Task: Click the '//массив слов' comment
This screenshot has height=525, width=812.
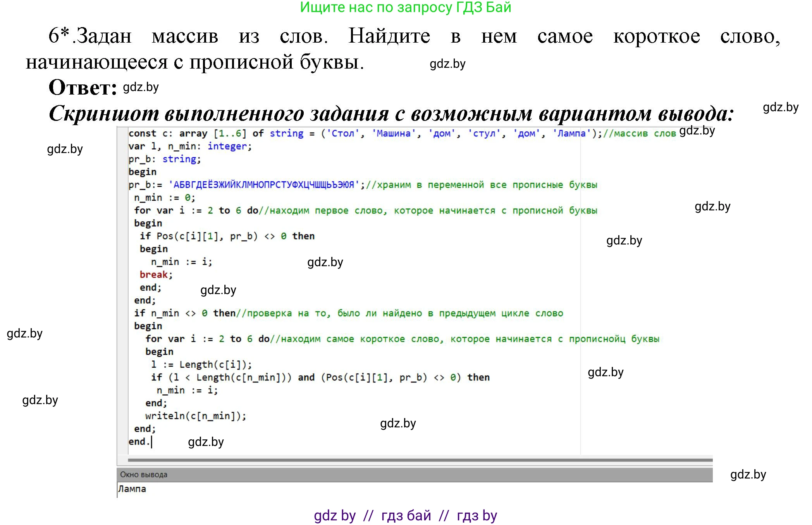Action: point(640,134)
